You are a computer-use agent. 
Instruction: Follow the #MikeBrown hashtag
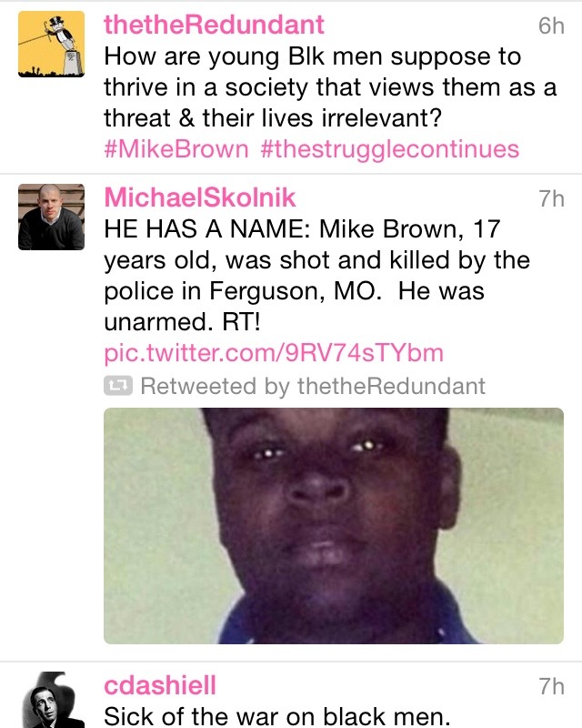tap(176, 149)
